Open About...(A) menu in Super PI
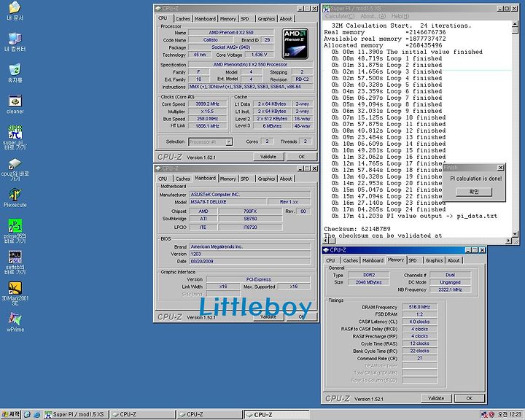Viewport: 525px width, 420px height. point(373,16)
